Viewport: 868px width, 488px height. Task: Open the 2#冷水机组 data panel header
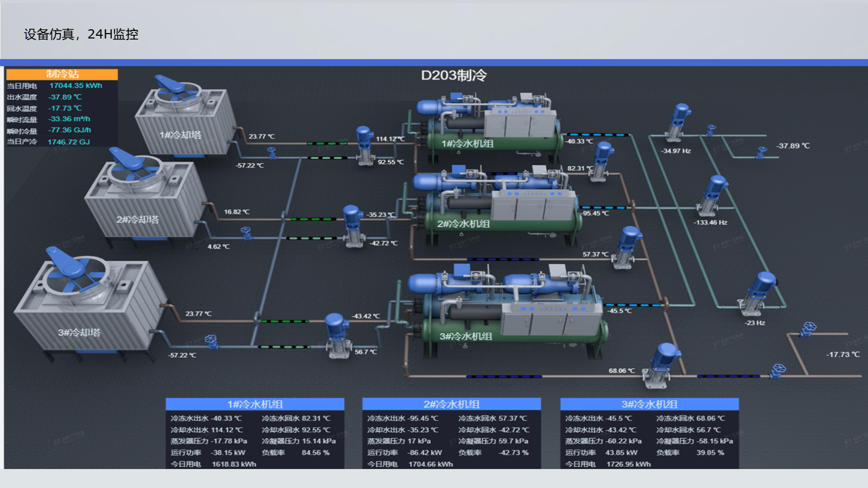pos(451,404)
